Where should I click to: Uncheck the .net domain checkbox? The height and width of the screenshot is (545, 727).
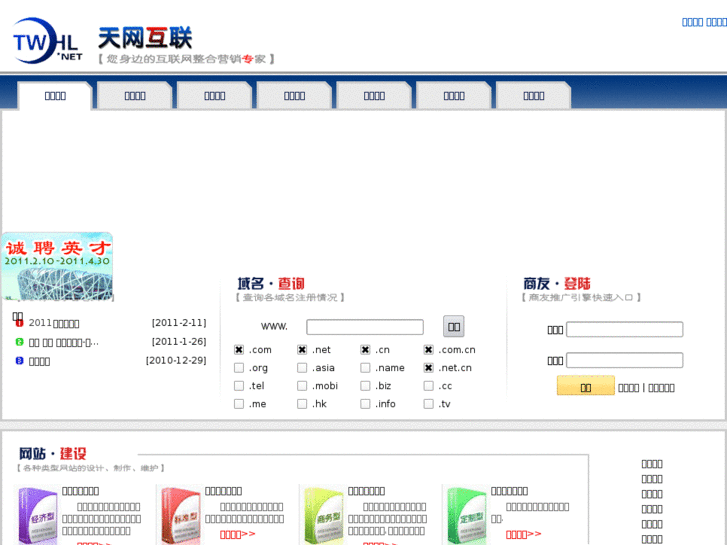point(302,350)
